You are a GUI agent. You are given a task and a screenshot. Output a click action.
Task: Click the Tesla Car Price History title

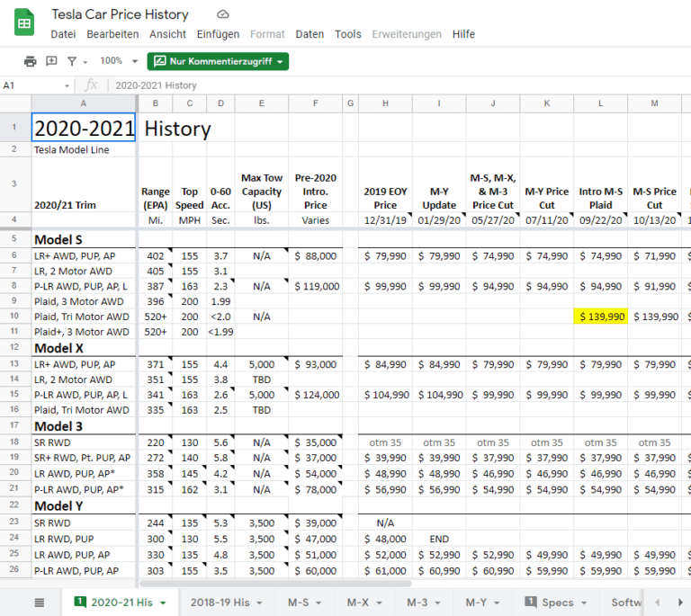tap(120, 14)
